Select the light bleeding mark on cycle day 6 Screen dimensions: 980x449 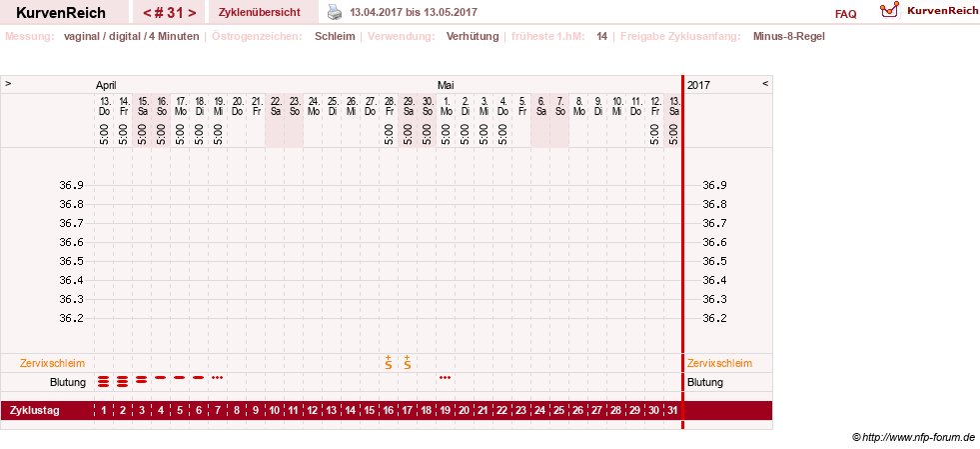(198, 377)
